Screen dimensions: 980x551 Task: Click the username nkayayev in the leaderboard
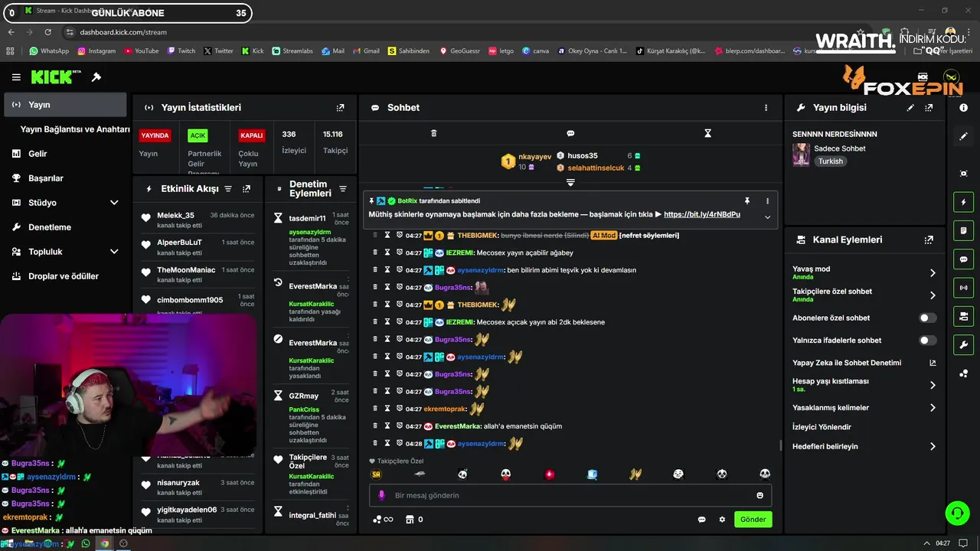534,157
